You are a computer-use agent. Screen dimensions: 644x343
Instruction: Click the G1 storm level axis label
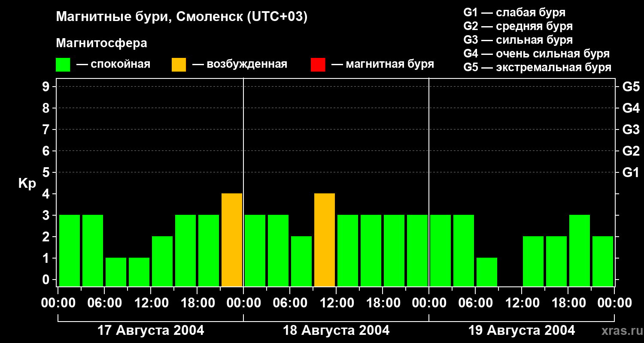631,172
